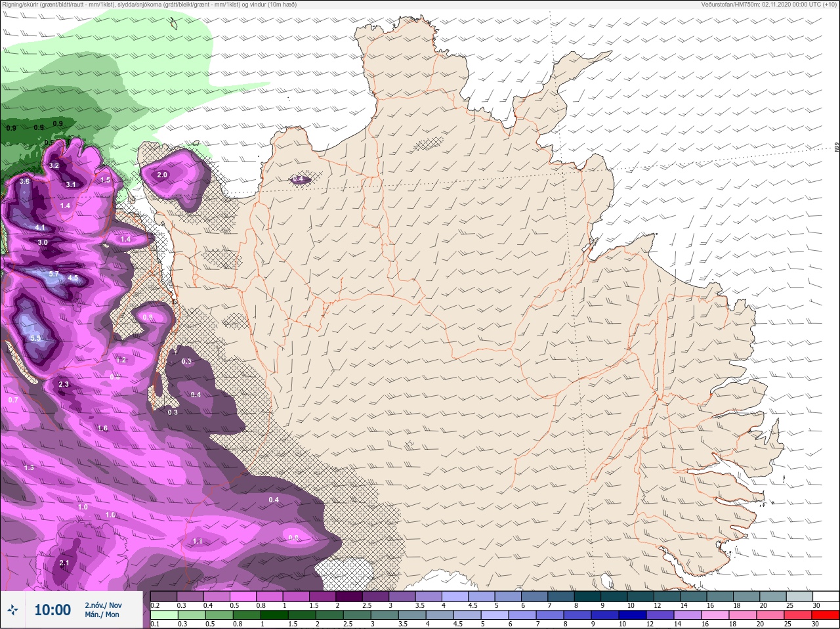Pick the rain legend swatch between 1 and 1.5

pos(274,615)
